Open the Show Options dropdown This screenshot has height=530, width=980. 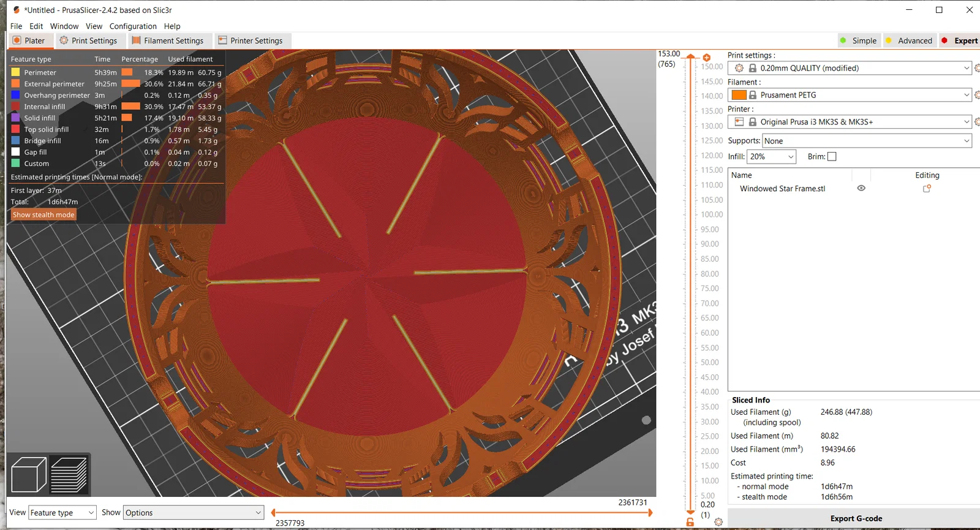(194, 513)
